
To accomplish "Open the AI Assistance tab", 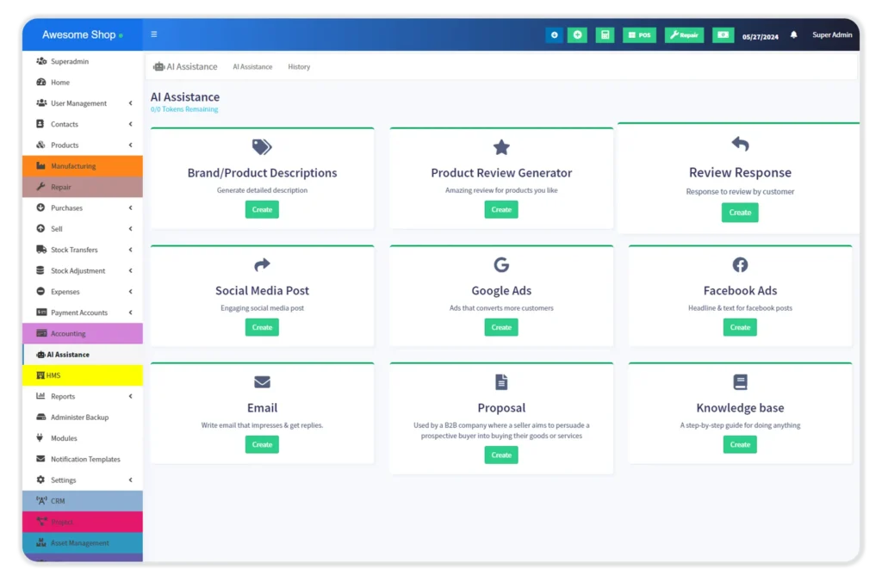I will click(252, 67).
